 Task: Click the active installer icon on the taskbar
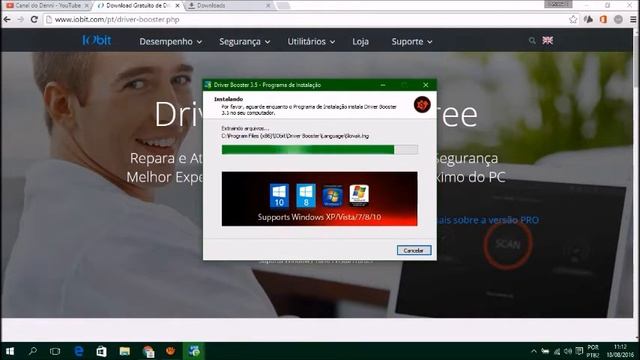(x=194, y=351)
